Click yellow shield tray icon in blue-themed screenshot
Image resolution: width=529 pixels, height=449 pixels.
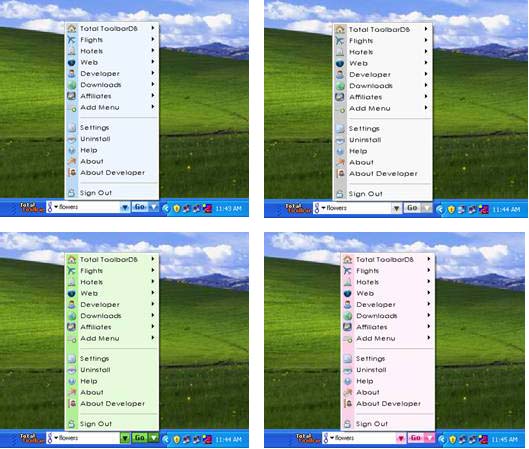coord(176,208)
